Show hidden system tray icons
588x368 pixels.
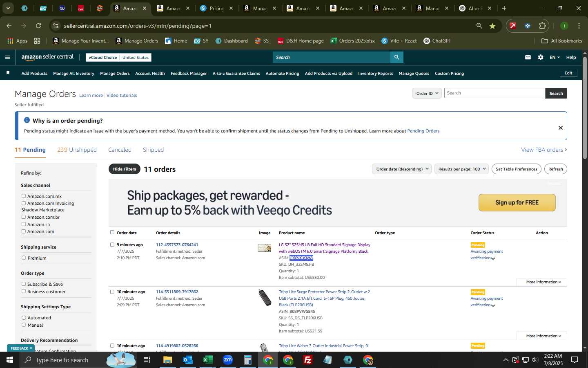(506, 360)
